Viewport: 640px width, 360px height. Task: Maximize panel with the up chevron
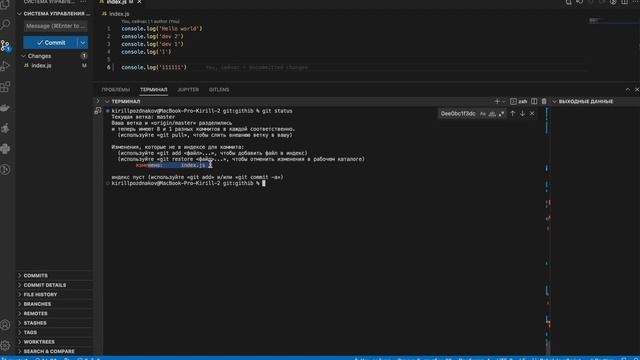(628, 89)
